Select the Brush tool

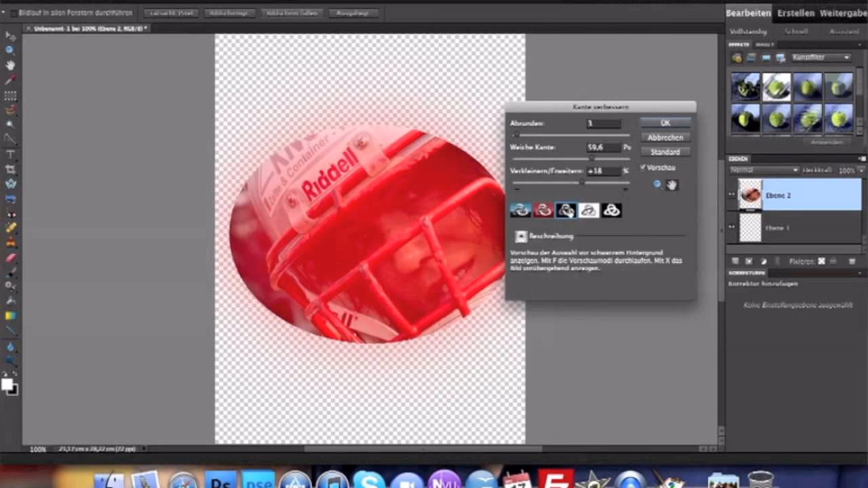click(x=10, y=272)
